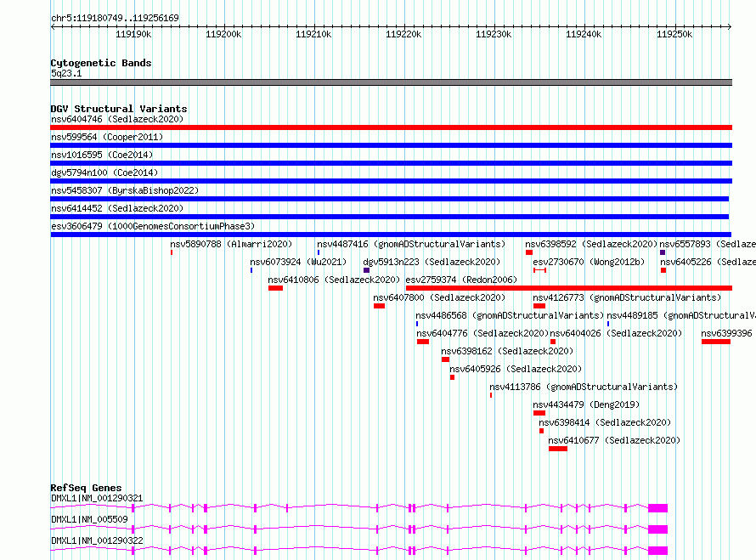Open variant nsv6404746 (Sedlazeck2020) label

117,119
